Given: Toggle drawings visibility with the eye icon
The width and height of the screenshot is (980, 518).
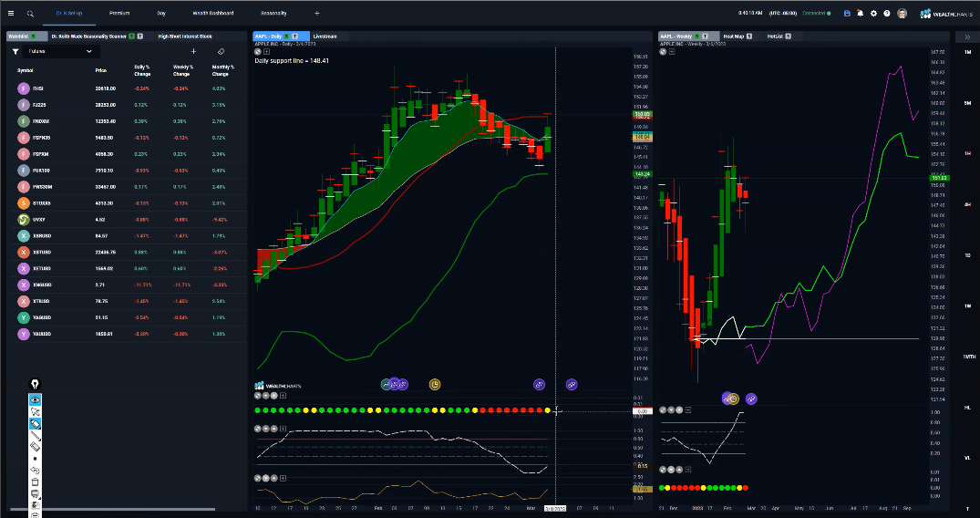Looking at the screenshot, I should (x=35, y=399).
